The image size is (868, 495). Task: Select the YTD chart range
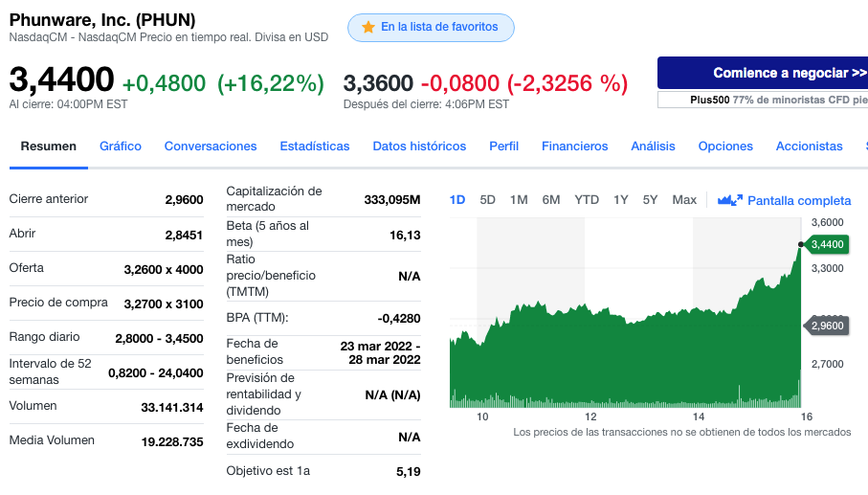pos(587,200)
